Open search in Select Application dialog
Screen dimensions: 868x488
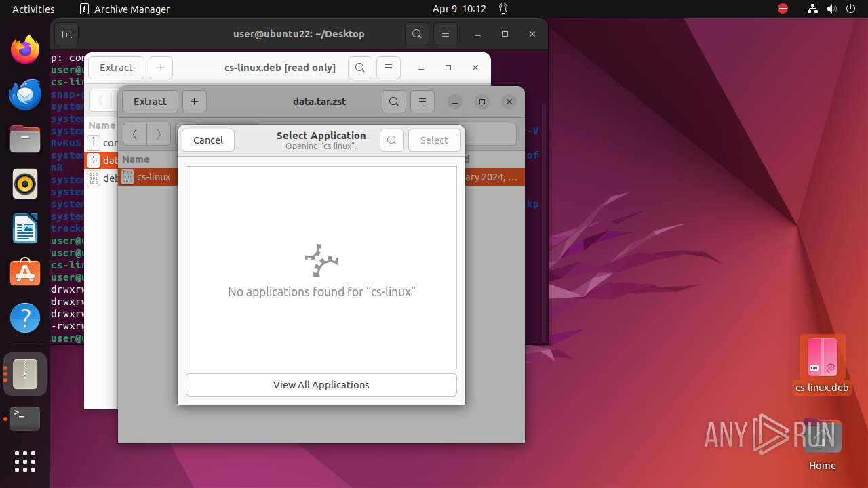click(x=392, y=140)
